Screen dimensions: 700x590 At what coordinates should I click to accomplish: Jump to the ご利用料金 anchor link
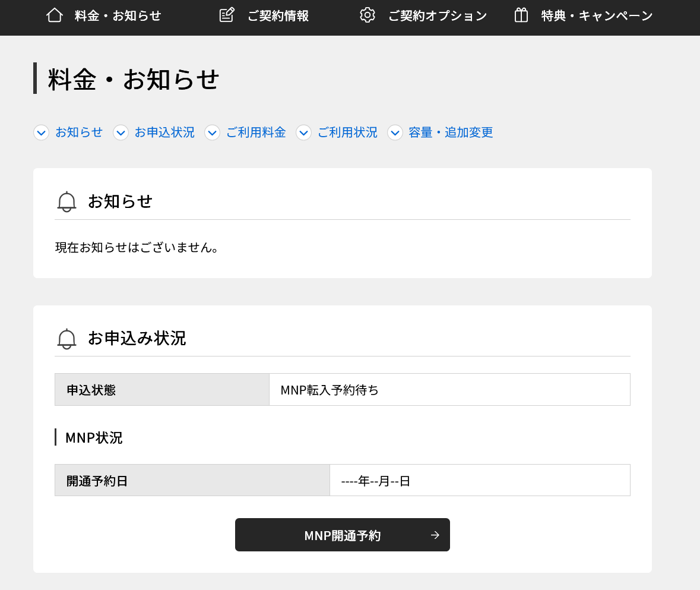tap(256, 132)
